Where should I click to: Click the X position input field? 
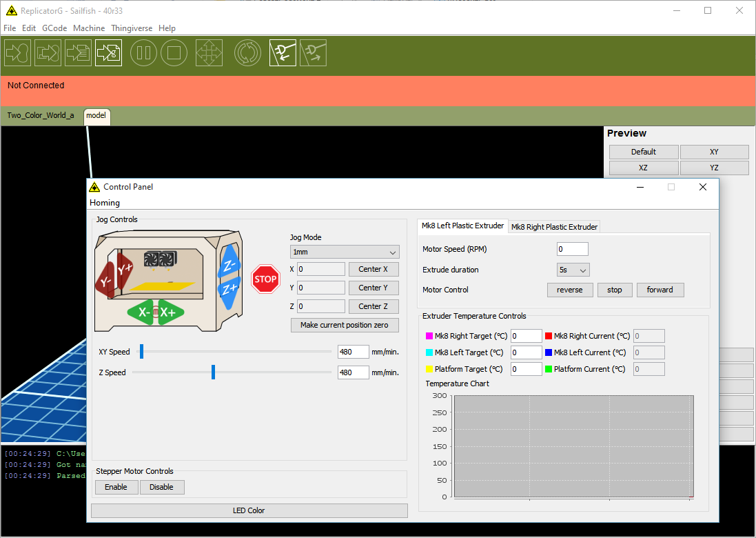pyautogui.click(x=321, y=269)
